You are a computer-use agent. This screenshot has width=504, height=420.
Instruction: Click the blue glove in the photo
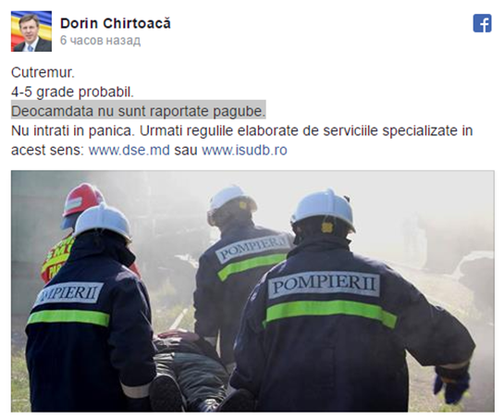[452, 388]
